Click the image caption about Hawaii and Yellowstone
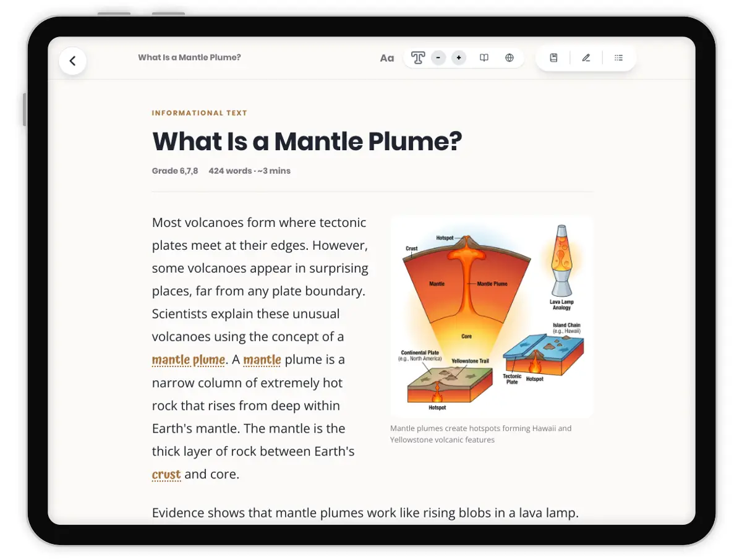Screen dimensions: 742x560 [481, 434]
